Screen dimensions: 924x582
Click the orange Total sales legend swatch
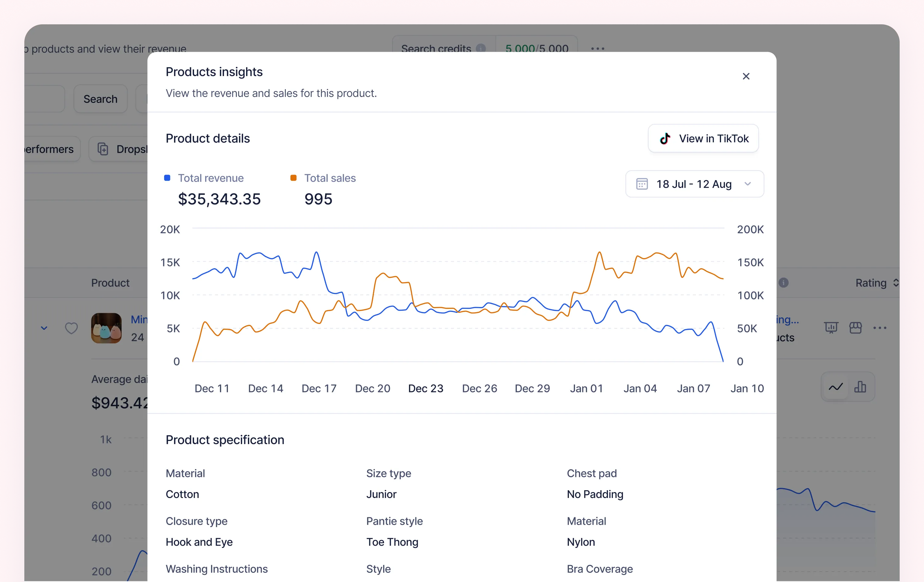click(294, 178)
